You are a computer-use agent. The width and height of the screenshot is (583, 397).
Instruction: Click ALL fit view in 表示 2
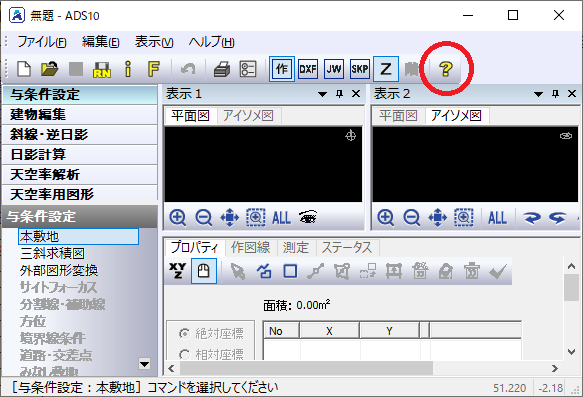point(497,217)
